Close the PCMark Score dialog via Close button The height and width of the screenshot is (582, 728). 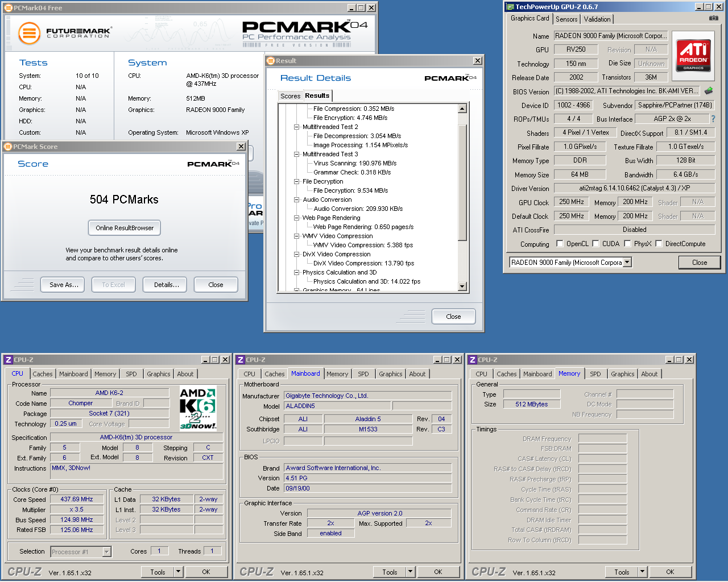(216, 285)
